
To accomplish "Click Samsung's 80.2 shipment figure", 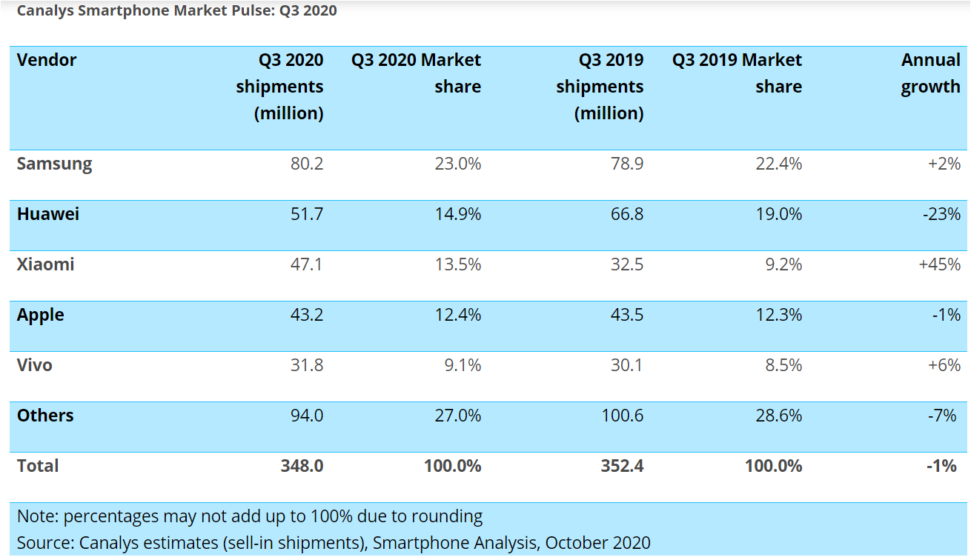I will pyautogui.click(x=308, y=164).
